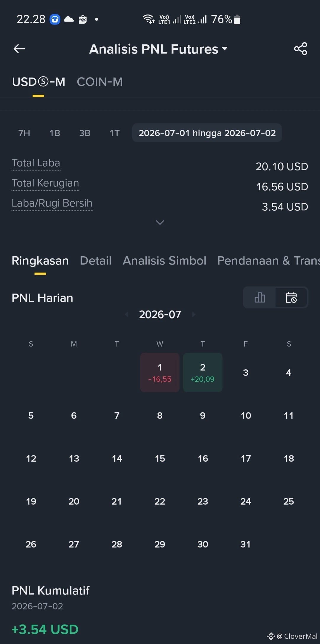Select the 1B time range
The image size is (320, 644).
pyautogui.click(x=55, y=133)
